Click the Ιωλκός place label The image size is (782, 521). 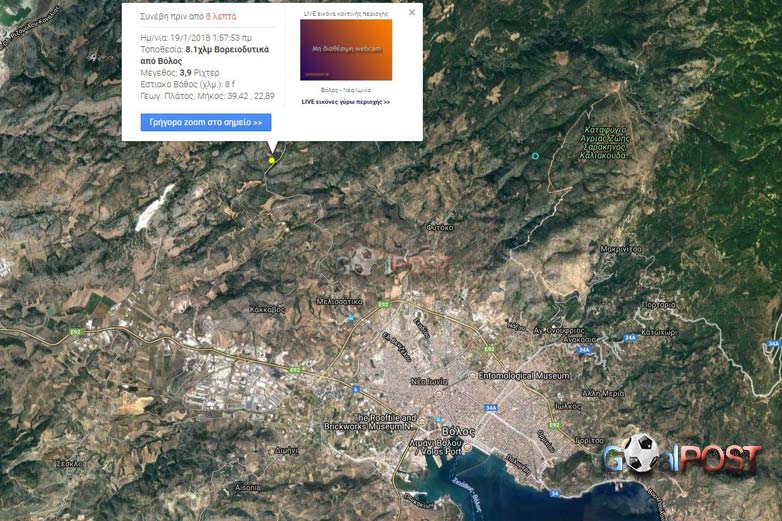coord(568,406)
